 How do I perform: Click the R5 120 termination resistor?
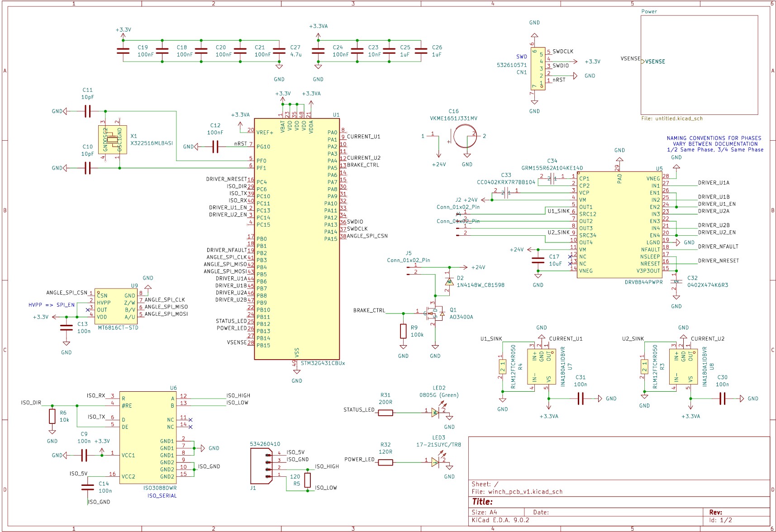[308, 480]
